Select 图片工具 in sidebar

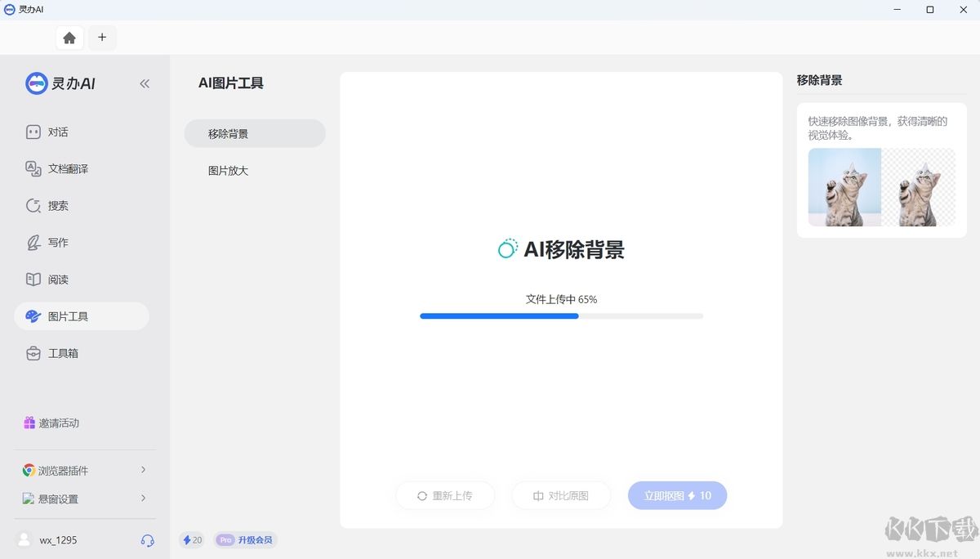82,316
